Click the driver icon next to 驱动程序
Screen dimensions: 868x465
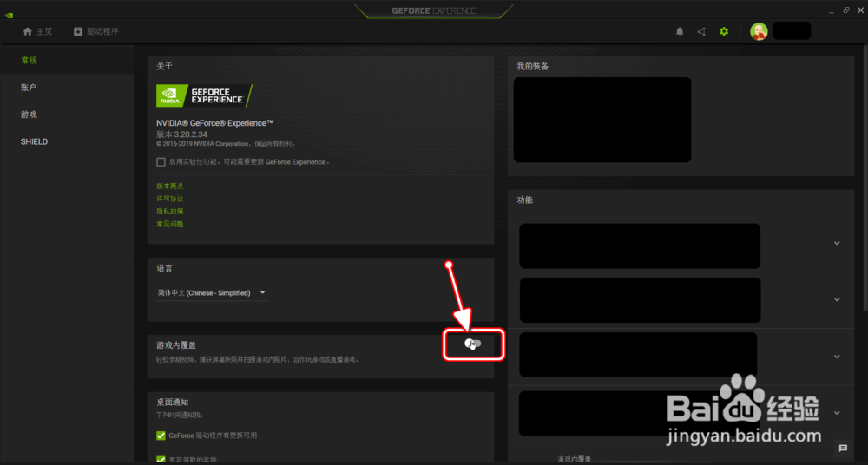click(78, 31)
